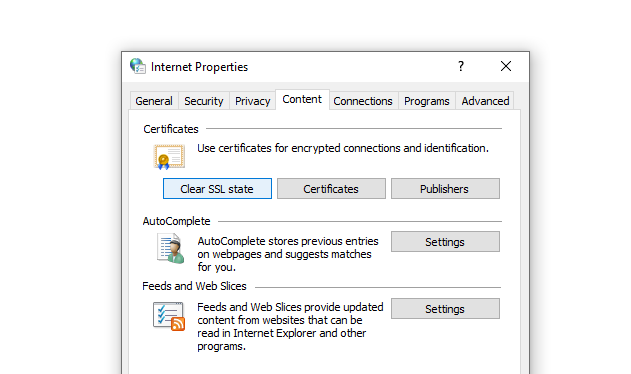
Task: Click the Feeds and Web Slices heading
Action: tap(194, 286)
